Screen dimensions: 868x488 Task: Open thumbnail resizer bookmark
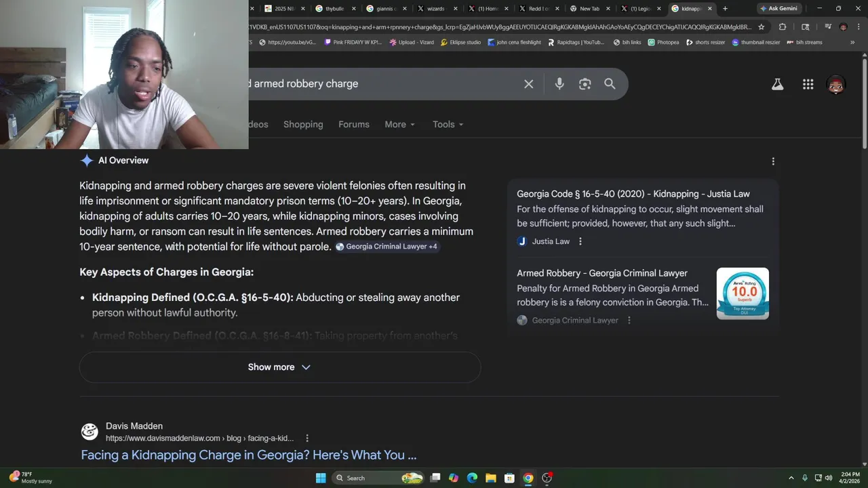point(756,42)
